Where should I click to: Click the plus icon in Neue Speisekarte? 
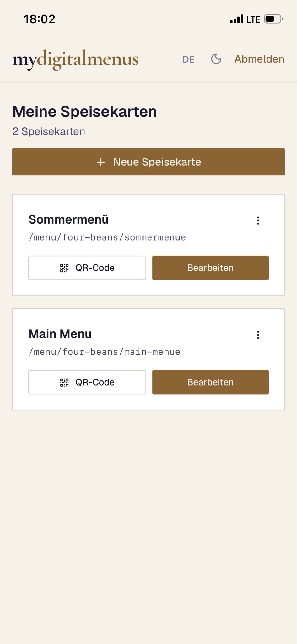tap(101, 162)
